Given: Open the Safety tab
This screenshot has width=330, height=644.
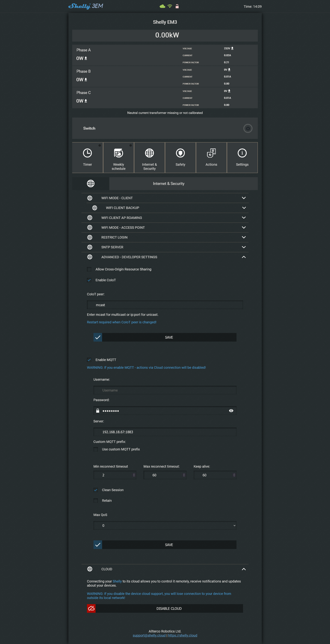Looking at the screenshot, I should tap(180, 158).
